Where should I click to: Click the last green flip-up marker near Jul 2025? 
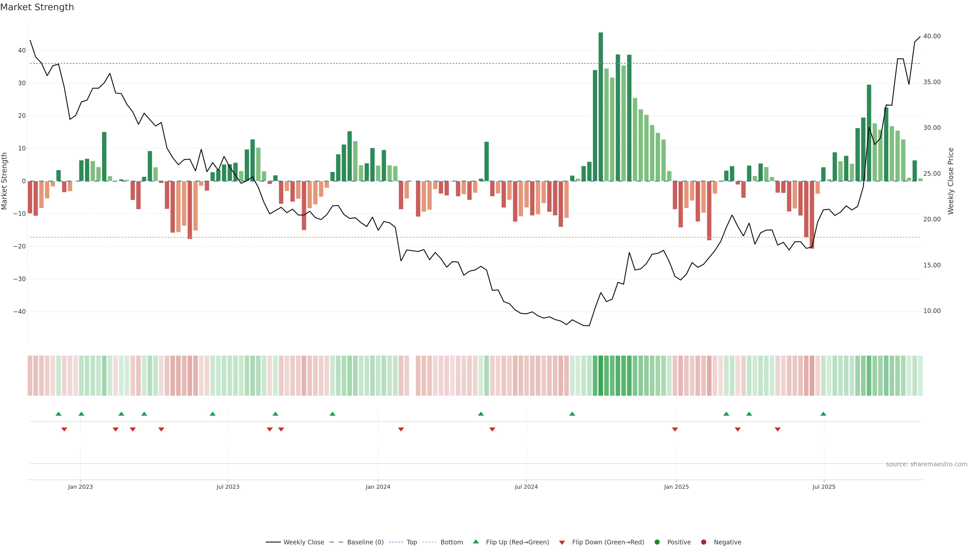(823, 414)
